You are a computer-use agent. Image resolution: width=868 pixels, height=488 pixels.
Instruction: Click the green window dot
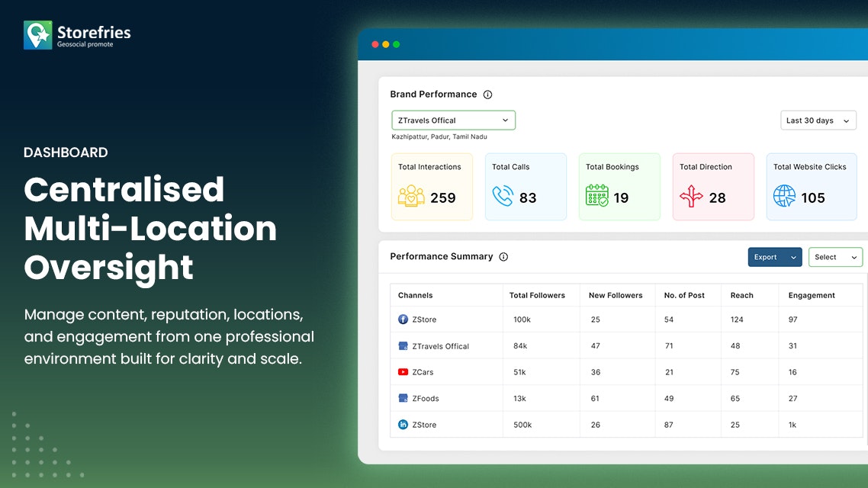tap(397, 44)
